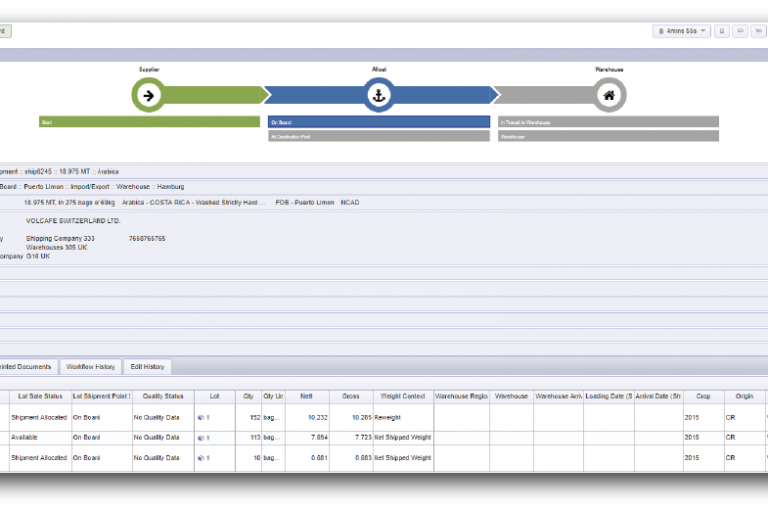
Task: Click the green Start workflow step bar
Action: coord(149,122)
